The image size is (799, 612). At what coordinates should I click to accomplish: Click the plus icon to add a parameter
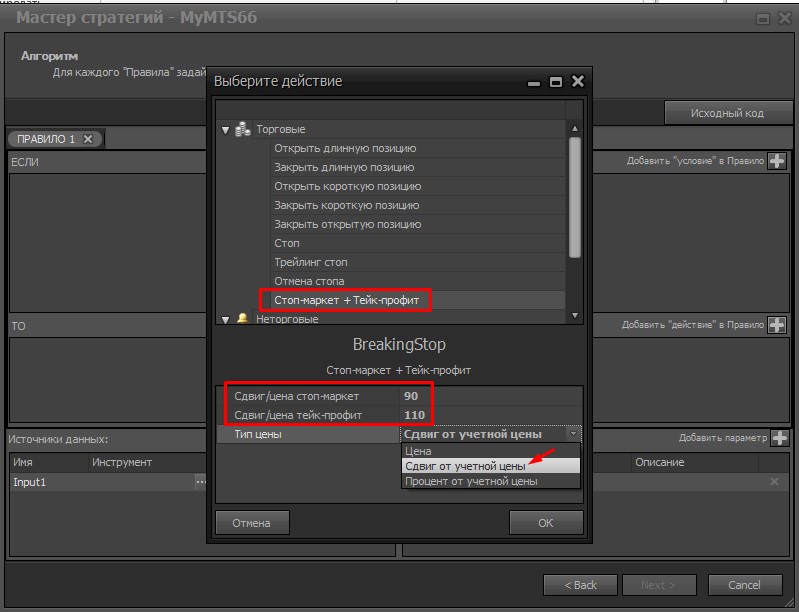779,438
